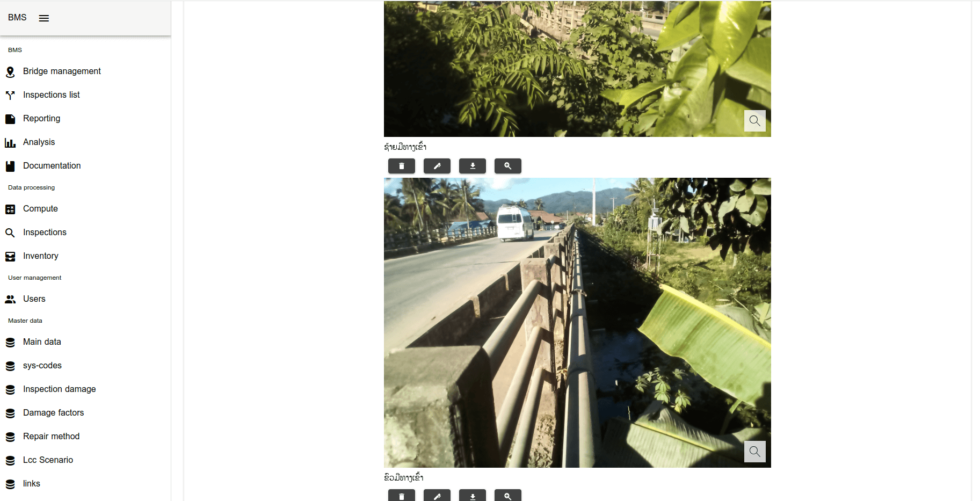
Task: Click delete trash icon under first photo
Action: 402,166
